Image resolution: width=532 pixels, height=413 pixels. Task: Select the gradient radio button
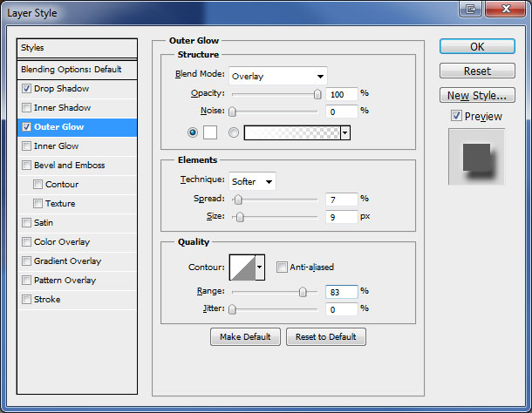click(x=233, y=132)
